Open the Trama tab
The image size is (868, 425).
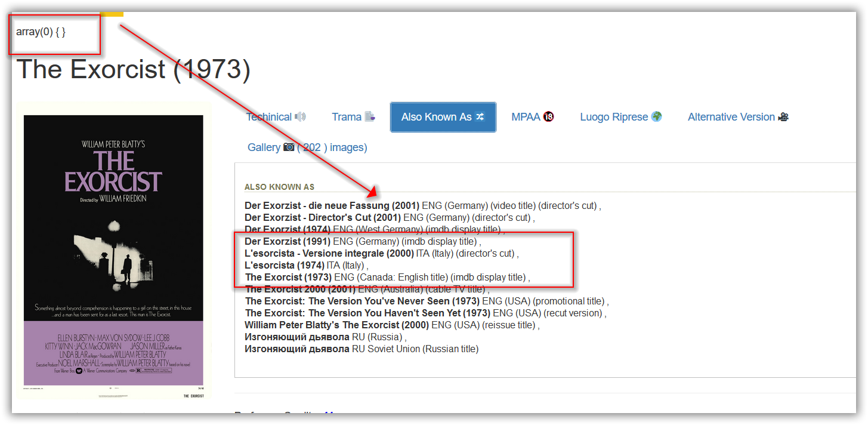354,117
